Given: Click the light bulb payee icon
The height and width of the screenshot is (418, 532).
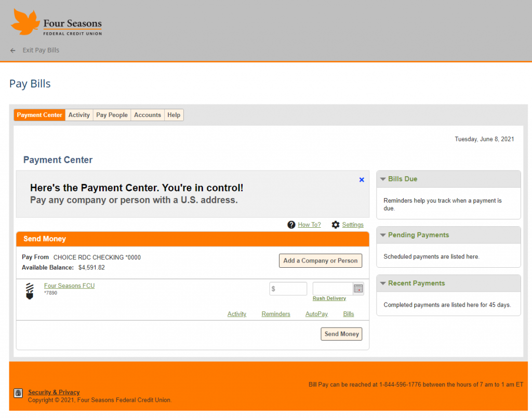Looking at the screenshot, I should coord(30,291).
